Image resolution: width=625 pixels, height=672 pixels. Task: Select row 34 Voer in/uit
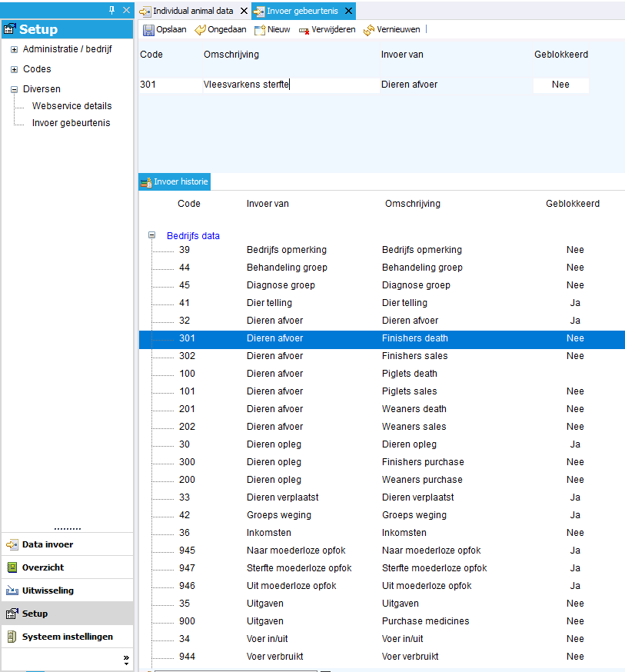coord(381,639)
